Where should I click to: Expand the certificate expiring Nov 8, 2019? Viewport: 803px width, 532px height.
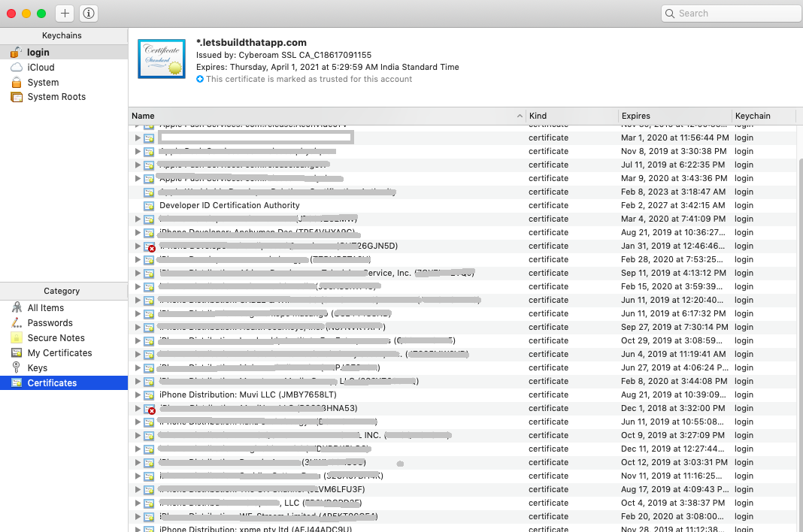(138, 151)
